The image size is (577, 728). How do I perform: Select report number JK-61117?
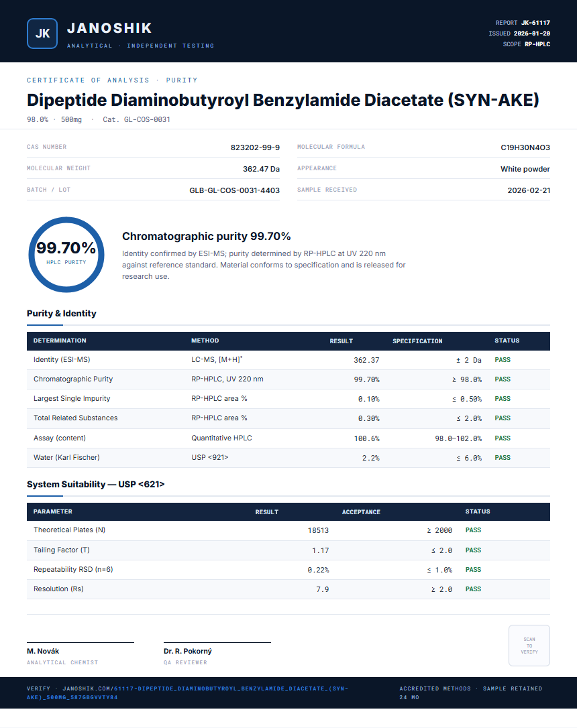535,23
